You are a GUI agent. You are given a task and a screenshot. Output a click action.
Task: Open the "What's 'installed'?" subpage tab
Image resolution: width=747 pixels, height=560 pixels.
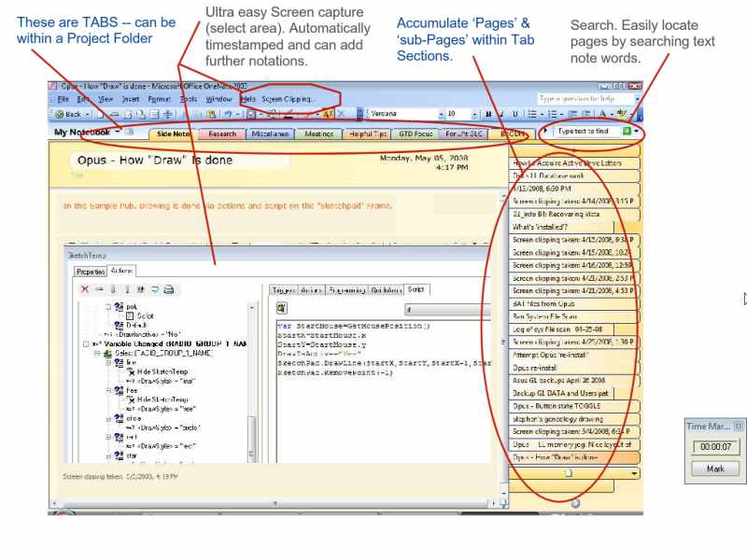561,227
